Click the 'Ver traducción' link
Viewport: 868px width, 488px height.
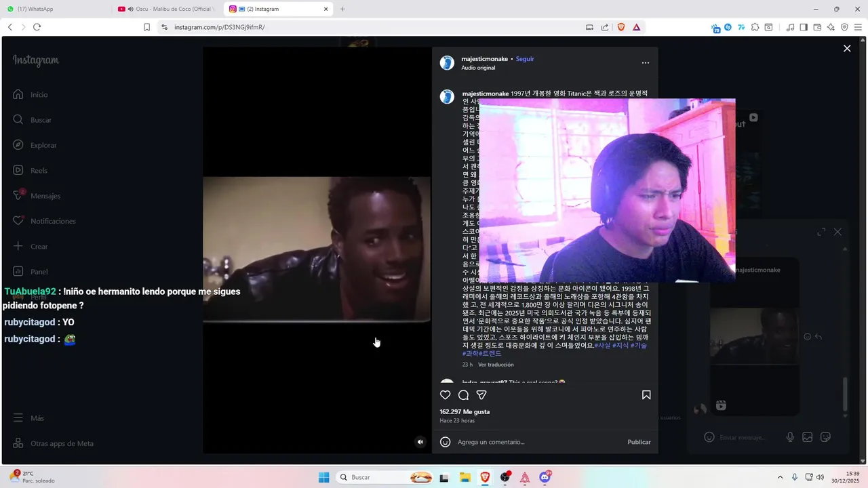[496, 365]
